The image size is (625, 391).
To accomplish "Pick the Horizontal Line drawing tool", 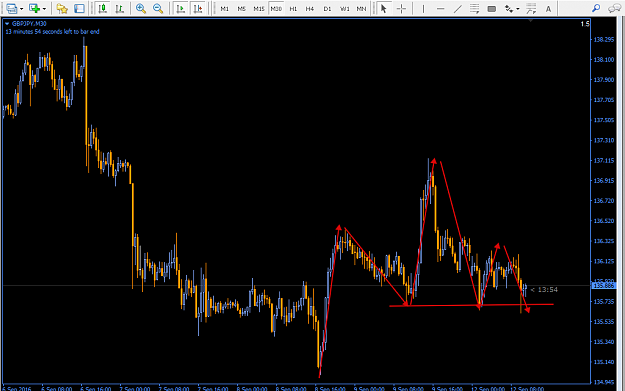I will (440, 8).
